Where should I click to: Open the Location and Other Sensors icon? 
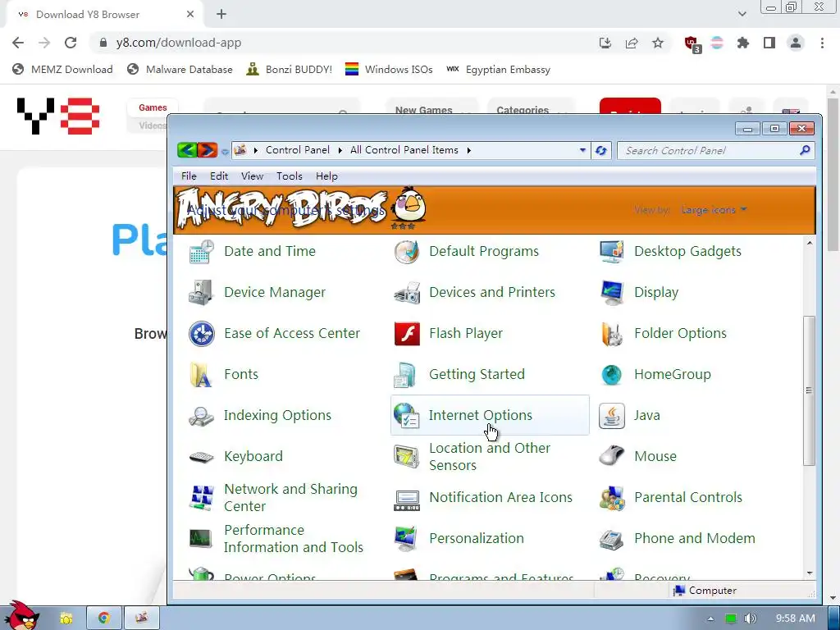click(x=407, y=456)
